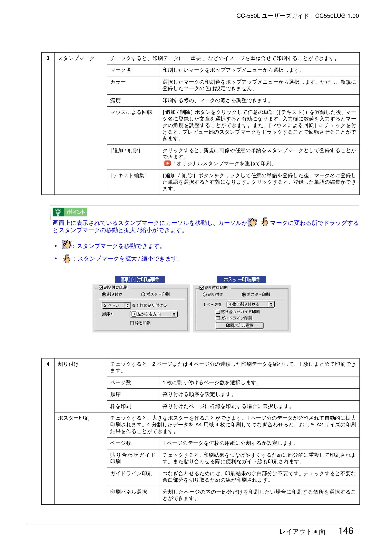
Task: Click the スタンプマーク table cell
Action: (81, 124)
